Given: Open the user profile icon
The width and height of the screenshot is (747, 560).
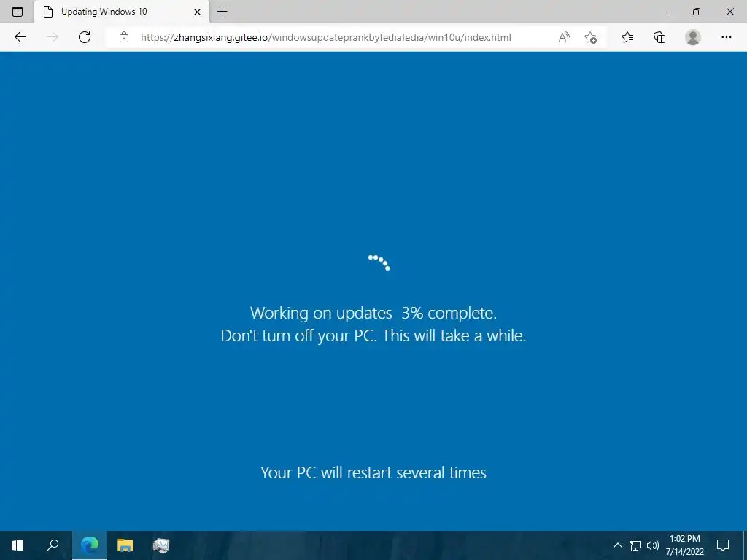Looking at the screenshot, I should coord(693,37).
